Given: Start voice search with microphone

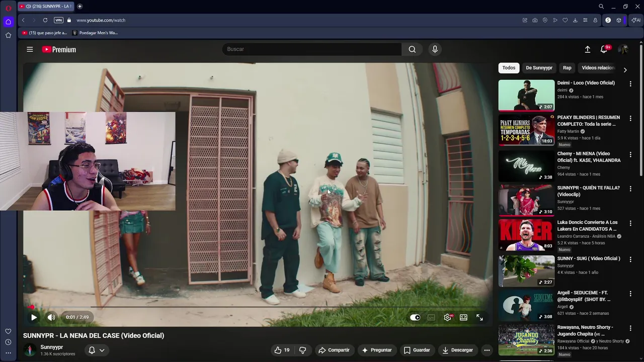Looking at the screenshot, I should pos(435,49).
